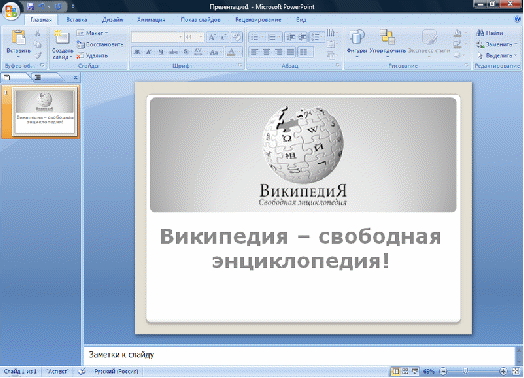
Task: Open character spacing AV menu
Action: pyautogui.click(x=199, y=52)
